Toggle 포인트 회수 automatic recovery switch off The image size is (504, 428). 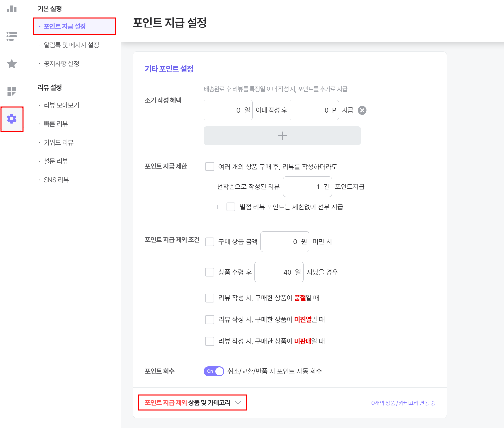(214, 371)
